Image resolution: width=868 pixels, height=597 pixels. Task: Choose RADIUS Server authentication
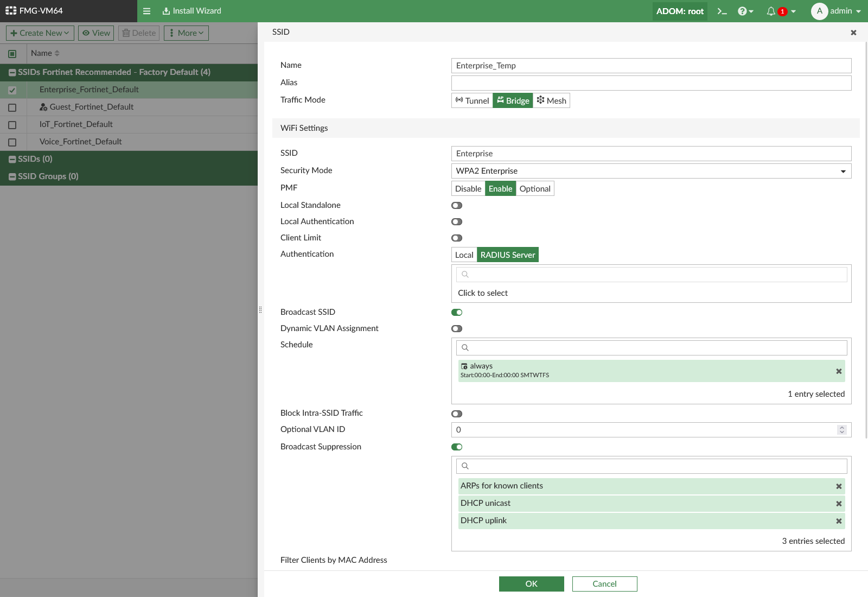508,255
